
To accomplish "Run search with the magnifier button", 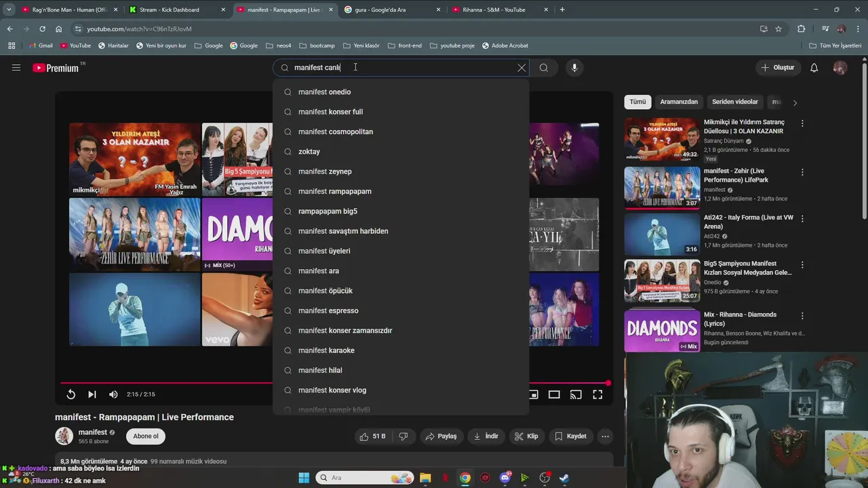I will (x=544, y=68).
